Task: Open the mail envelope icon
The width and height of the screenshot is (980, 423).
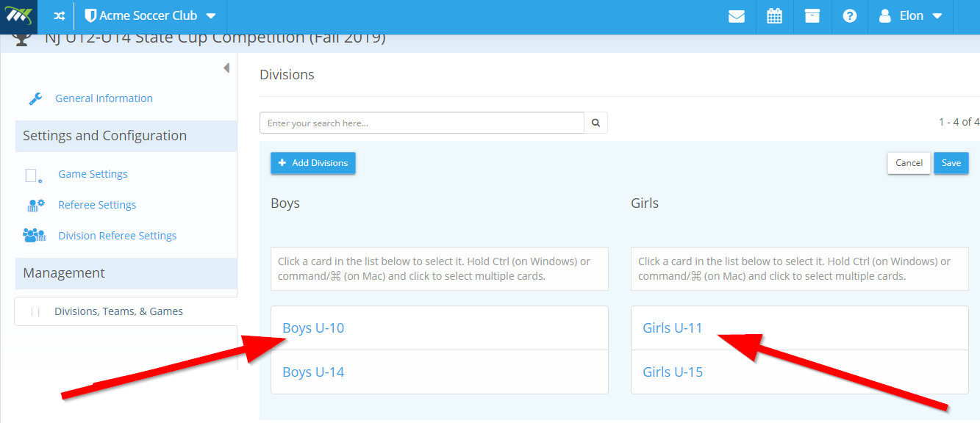Action: (737, 16)
